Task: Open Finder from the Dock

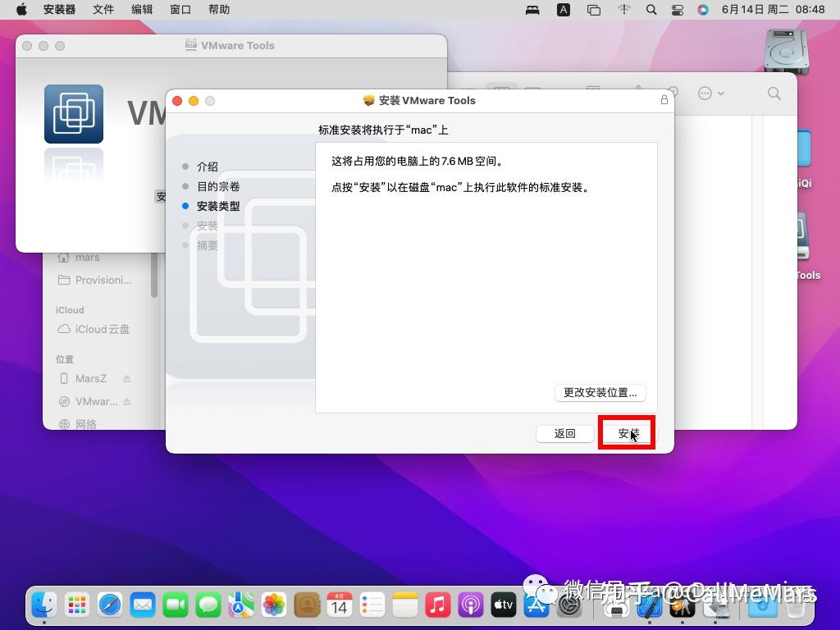Action: click(x=43, y=605)
